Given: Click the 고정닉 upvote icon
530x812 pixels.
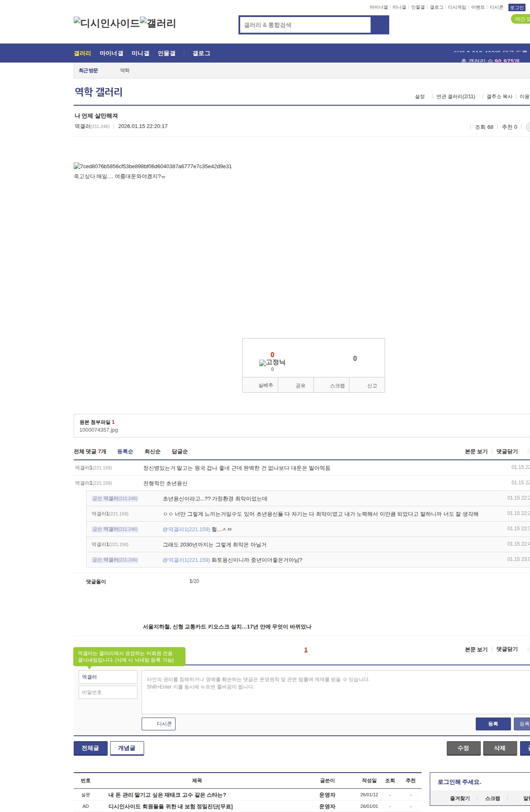Looking at the screenshot, I should (272, 362).
